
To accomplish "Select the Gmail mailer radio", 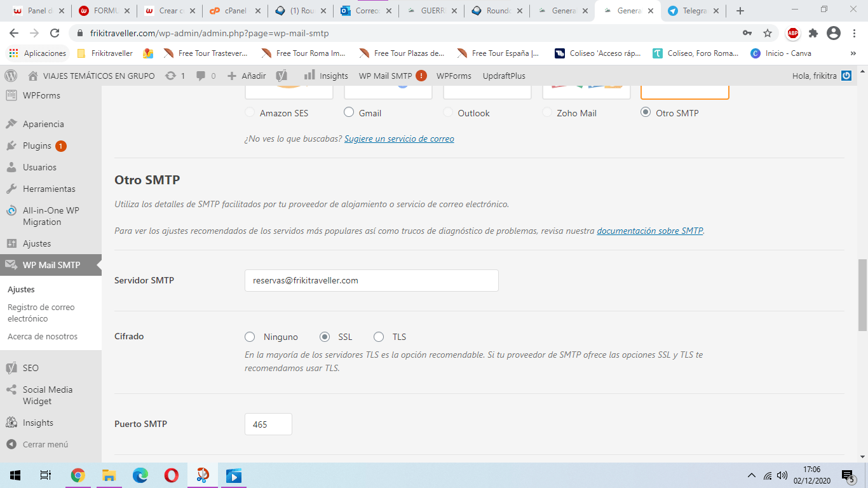I will pyautogui.click(x=349, y=112).
